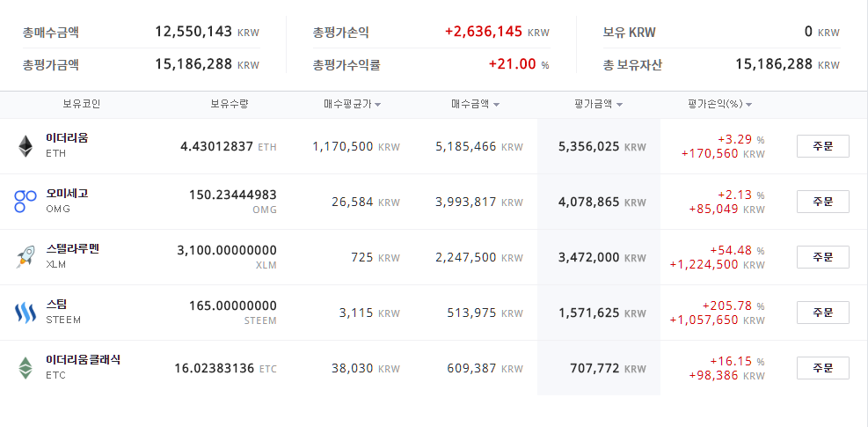
Task: Sort by 매수금액 column arrow
Action: pyautogui.click(x=496, y=105)
